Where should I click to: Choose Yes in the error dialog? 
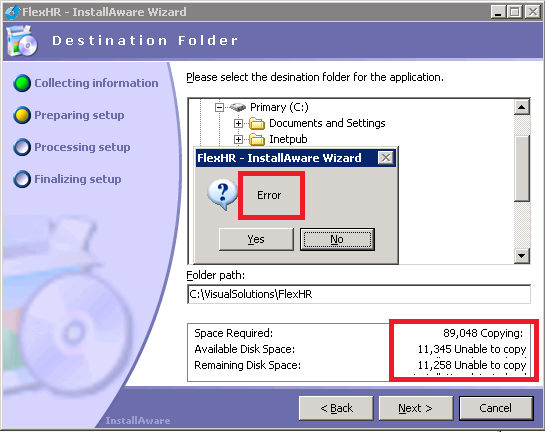pyautogui.click(x=256, y=239)
